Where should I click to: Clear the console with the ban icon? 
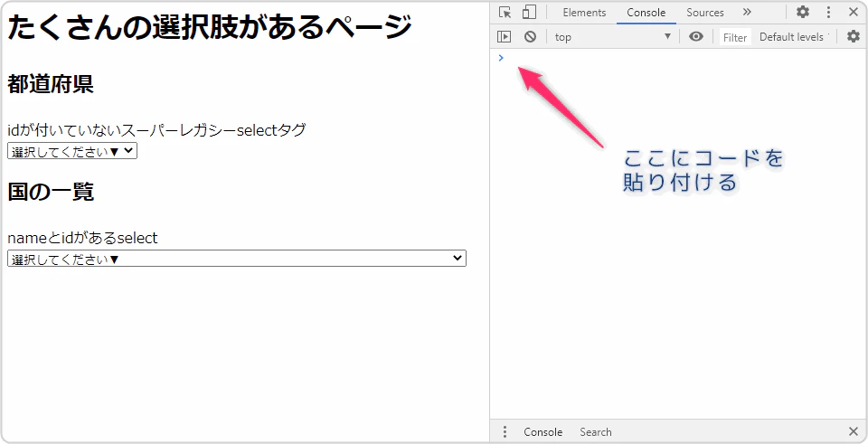(531, 37)
